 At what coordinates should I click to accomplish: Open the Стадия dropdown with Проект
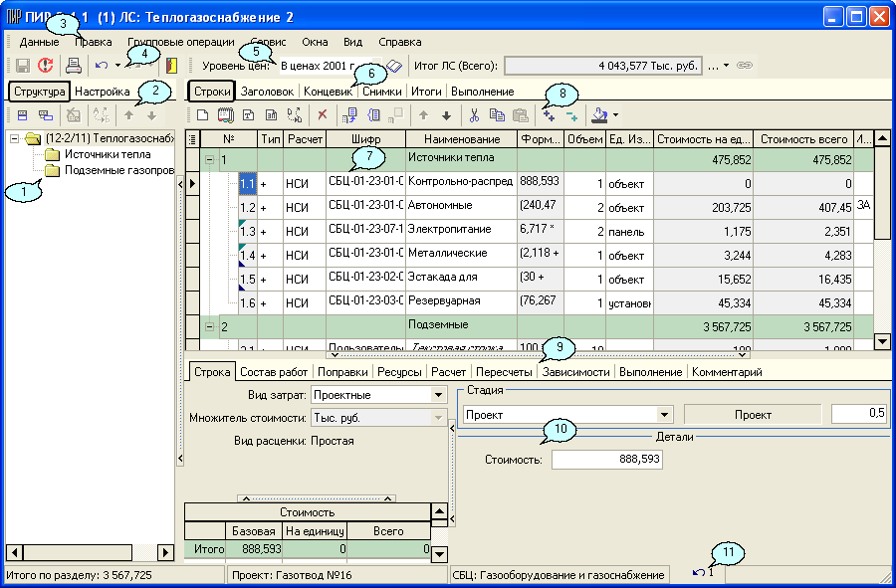click(665, 415)
